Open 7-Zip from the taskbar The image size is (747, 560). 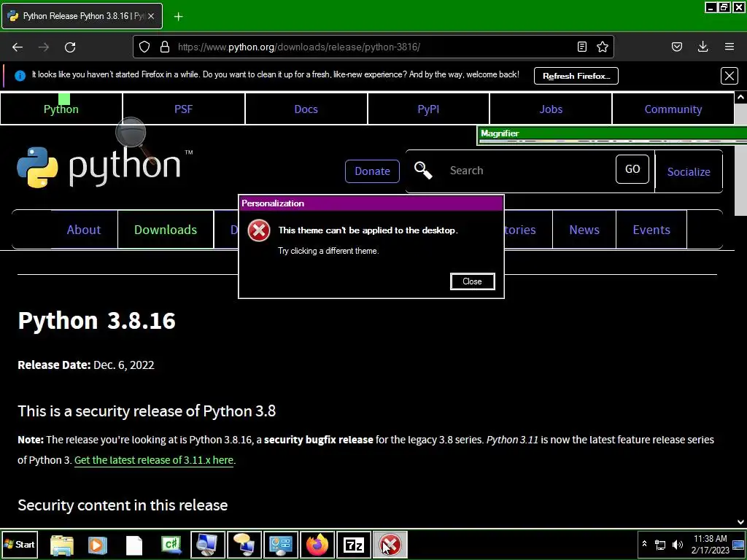tap(354, 544)
